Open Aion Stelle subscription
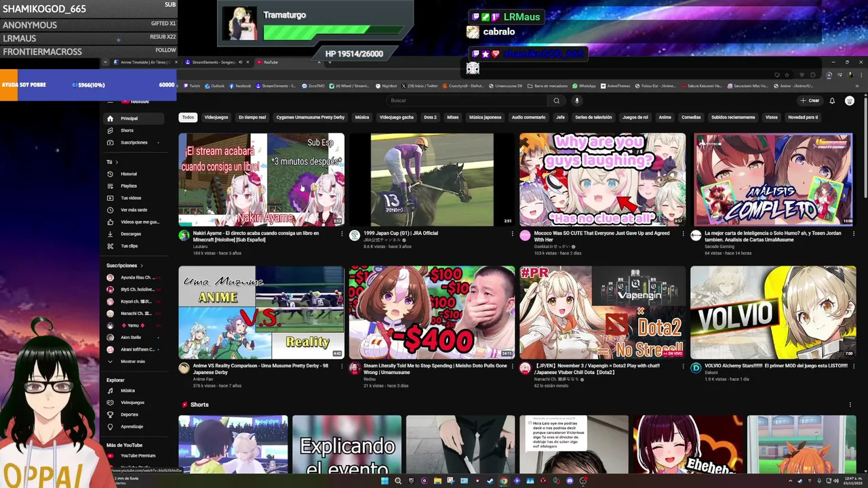868x488 pixels. (x=134, y=338)
